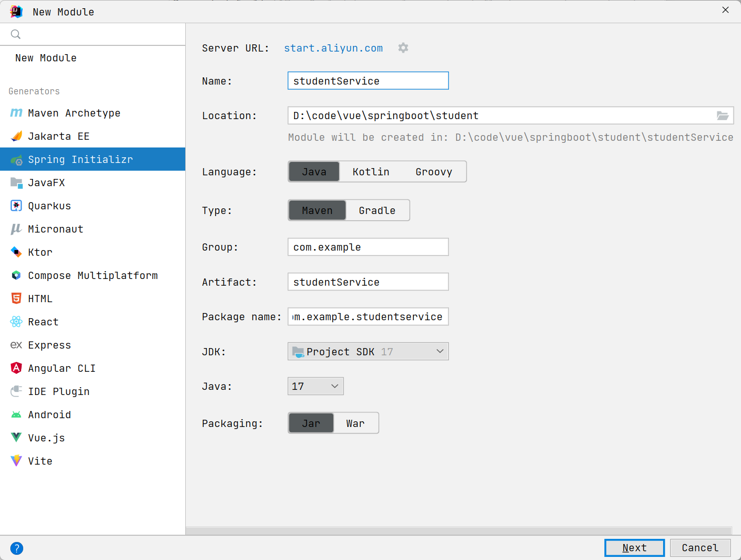Select Groovy as the language

[x=433, y=172]
